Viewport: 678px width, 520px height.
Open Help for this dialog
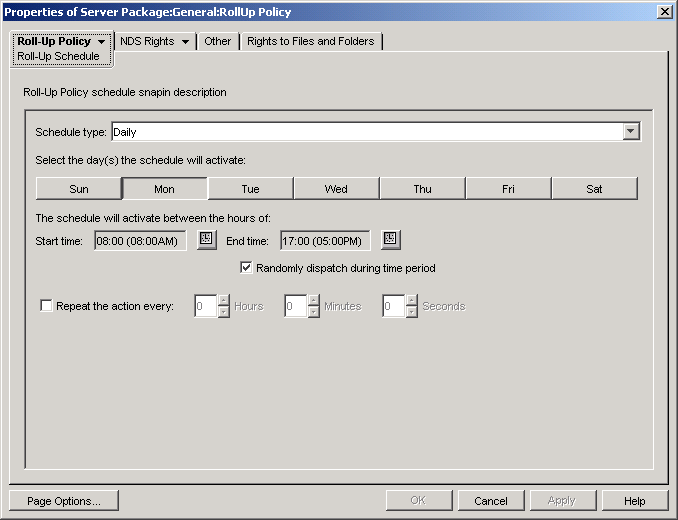point(635,501)
